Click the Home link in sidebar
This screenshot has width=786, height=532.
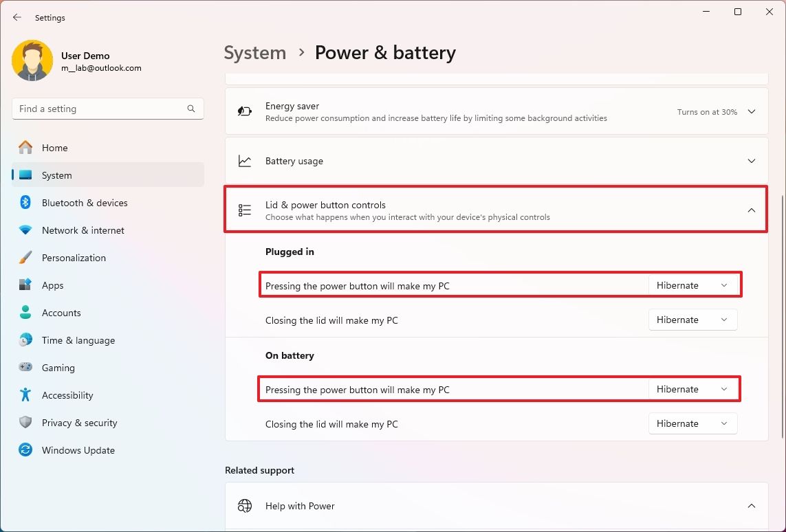pyautogui.click(x=56, y=147)
